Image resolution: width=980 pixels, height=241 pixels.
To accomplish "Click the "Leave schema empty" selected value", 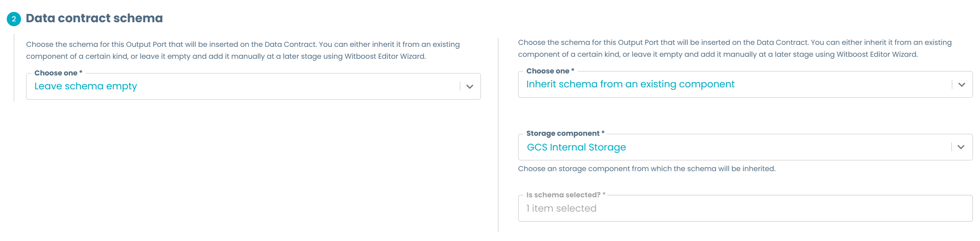I will [x=86, y=86].
